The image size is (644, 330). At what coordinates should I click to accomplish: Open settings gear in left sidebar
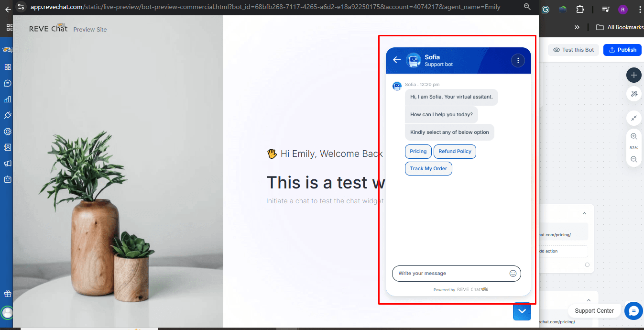click(x=7, y=132)
